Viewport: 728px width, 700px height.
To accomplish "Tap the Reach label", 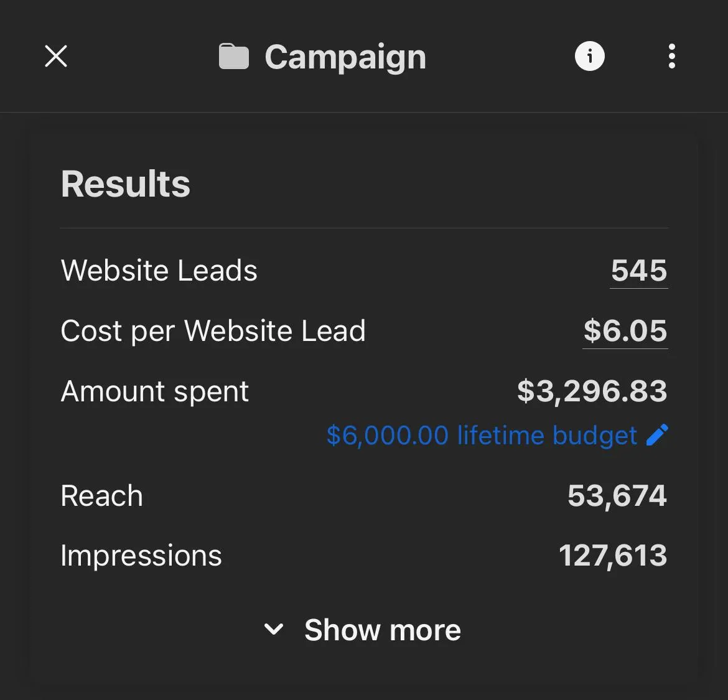I will click(x=101, y=496).
